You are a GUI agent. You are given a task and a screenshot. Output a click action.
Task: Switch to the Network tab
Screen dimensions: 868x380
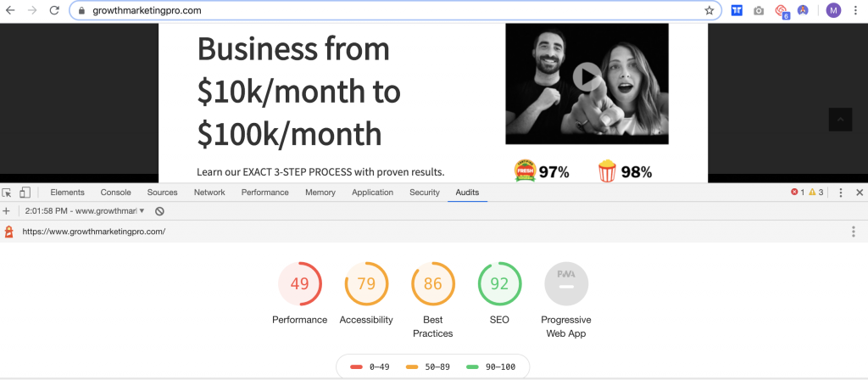point(209,193)
